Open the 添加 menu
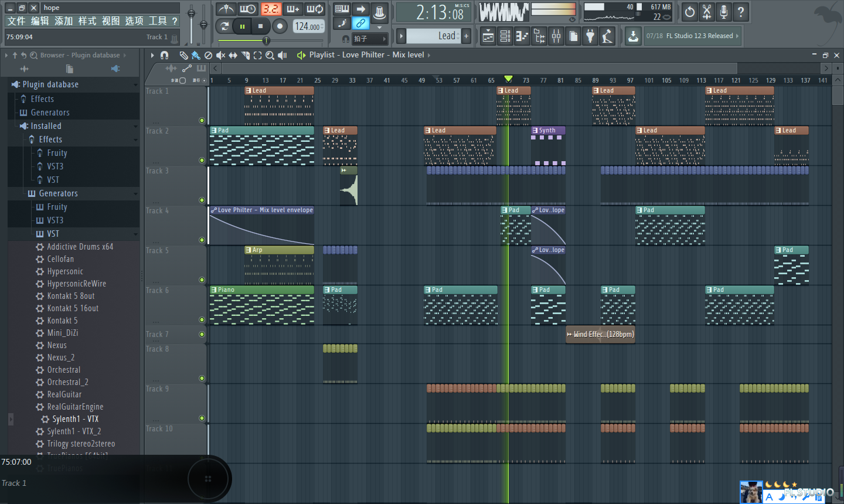 pos(63,21)
